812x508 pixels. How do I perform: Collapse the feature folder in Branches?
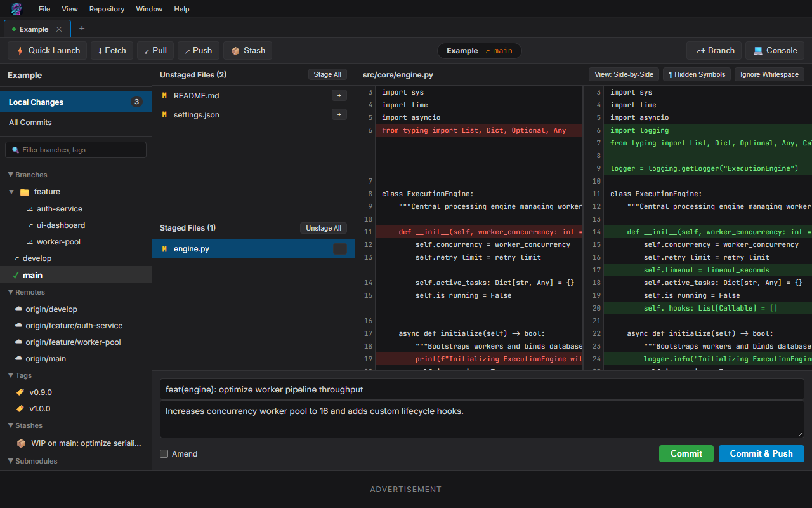coord(11,192)
